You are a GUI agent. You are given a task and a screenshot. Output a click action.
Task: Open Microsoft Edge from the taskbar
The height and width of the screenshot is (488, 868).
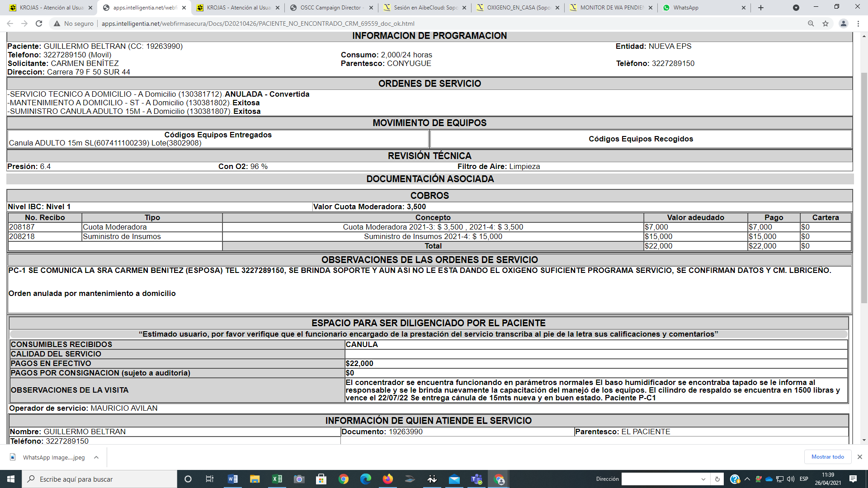point(365,479)
